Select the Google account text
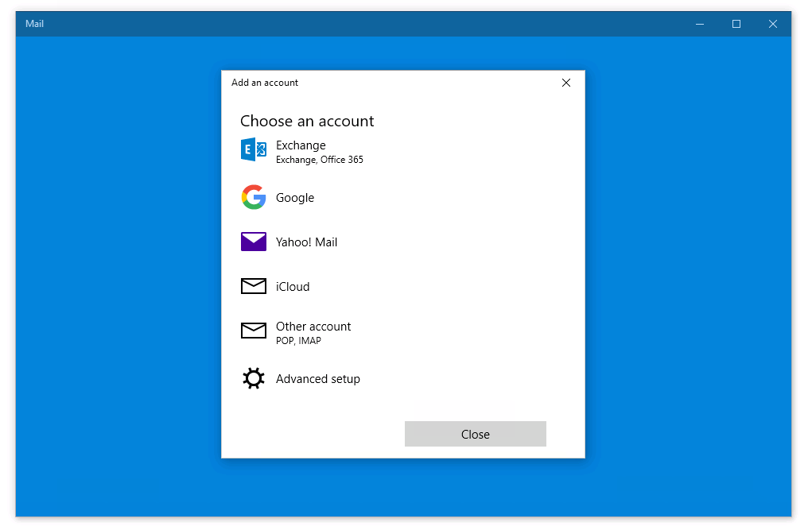The height and width of the screenshot is (530, 812). pyautogui.click(x=295, y=198)
